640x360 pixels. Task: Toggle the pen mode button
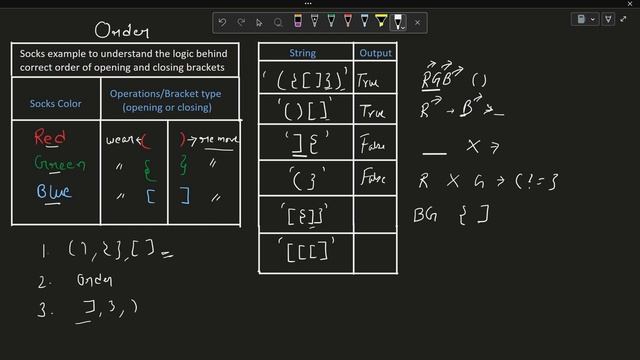(x=608, y=19)
